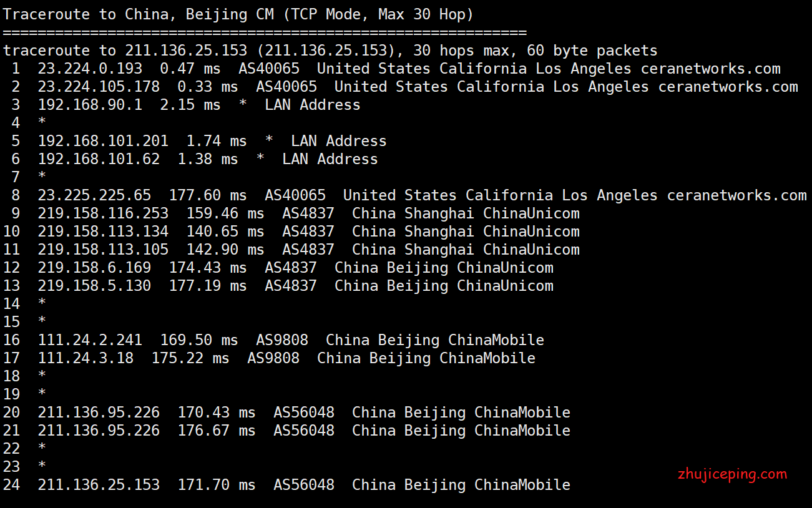The height and width of the screenshot is (508, 812).
Task: Click the IP 192.168.101.62 in hop 6
Action: [99, 159]
